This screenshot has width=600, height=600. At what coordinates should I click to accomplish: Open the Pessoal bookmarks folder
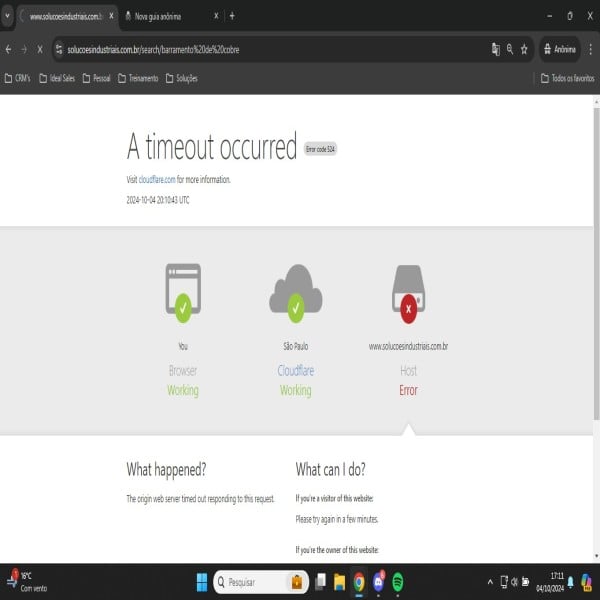[x=96, y=78]
